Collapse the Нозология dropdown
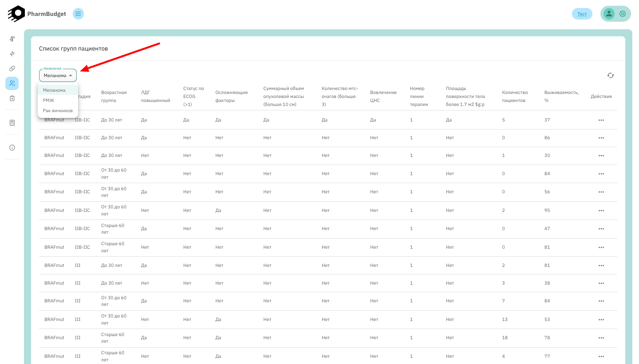 58,75
